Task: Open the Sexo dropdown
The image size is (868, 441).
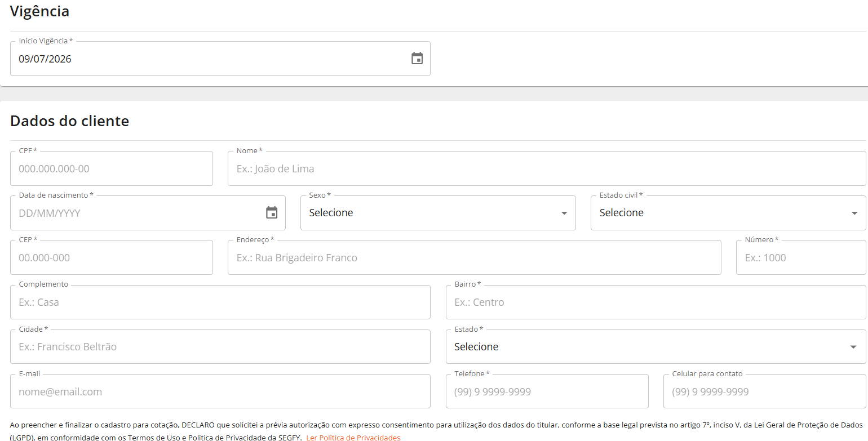Action: (x=438, y=213)
